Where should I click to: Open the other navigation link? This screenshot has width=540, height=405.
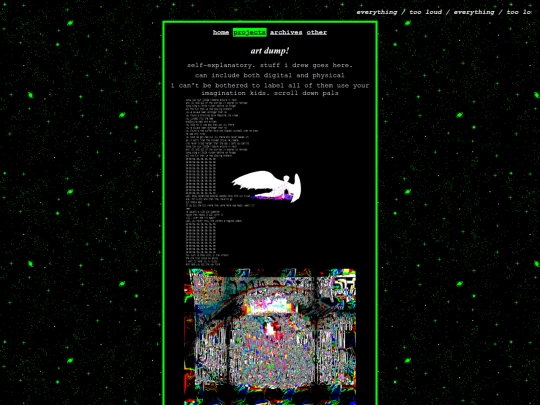click(x=317, y=32)
